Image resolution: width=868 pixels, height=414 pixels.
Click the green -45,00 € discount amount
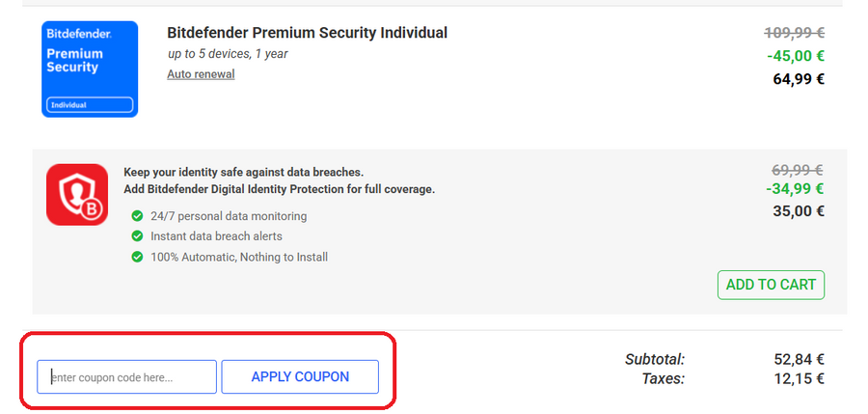[796, 56]
